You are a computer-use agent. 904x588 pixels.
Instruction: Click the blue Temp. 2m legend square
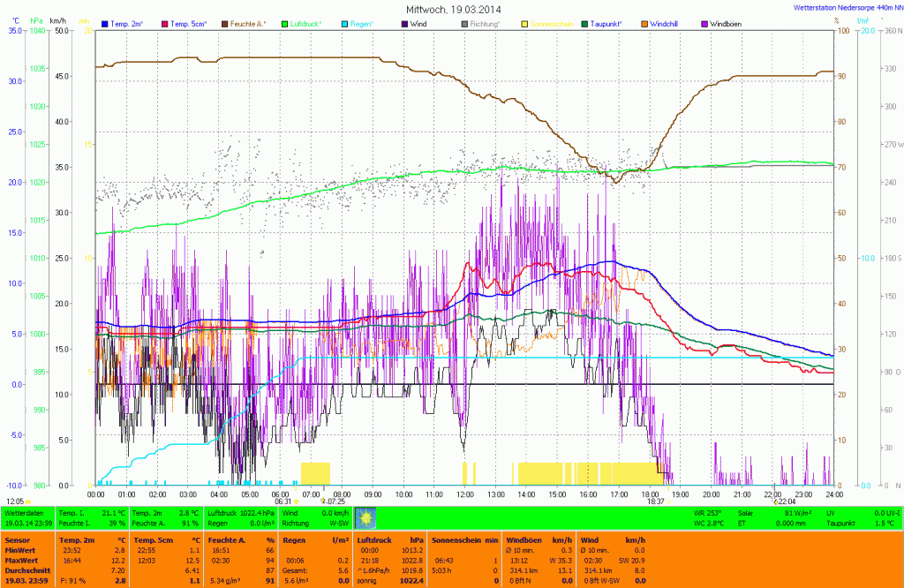tap(106, 22)
